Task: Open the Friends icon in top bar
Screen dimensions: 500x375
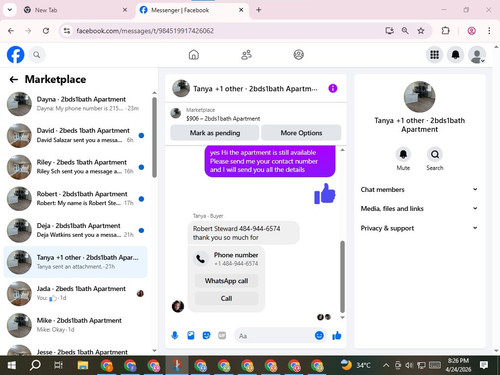Action: coord(246,55)
